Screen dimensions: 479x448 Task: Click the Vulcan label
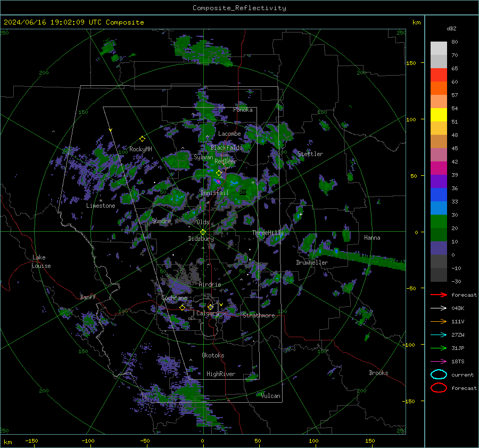tap(271, 396)
